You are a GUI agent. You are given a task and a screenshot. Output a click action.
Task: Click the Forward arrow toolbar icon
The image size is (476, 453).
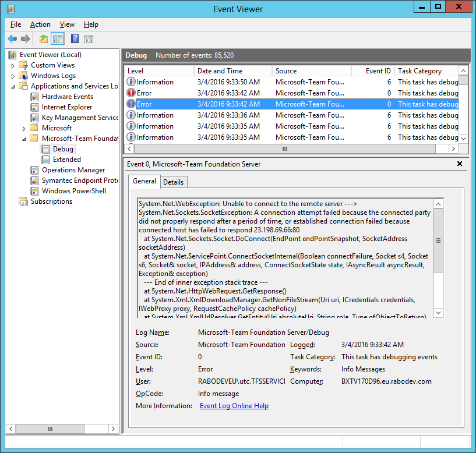(x=26, y=39)
